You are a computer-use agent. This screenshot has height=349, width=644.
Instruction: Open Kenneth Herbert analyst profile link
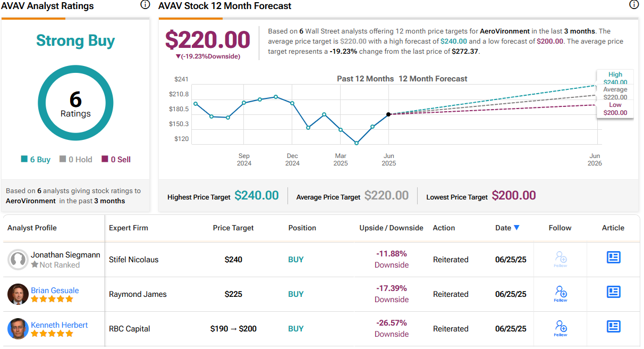coord(60,325)
